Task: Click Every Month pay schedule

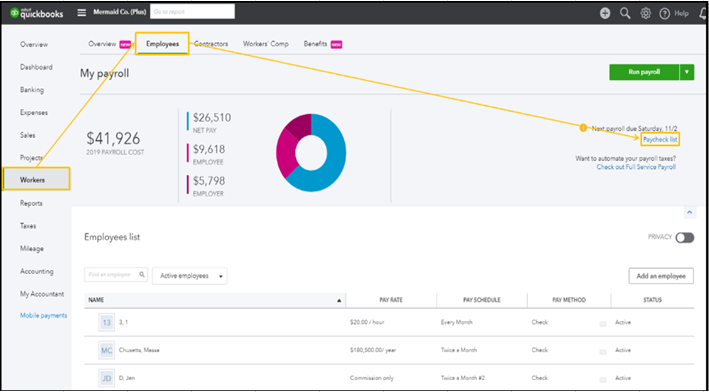Action: pos(456,323)
